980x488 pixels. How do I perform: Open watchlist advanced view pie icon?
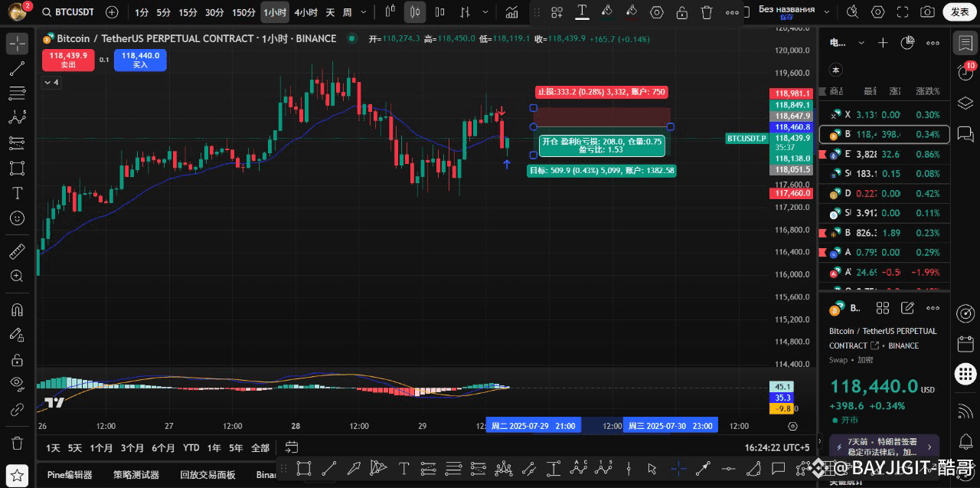coord(908,44)
